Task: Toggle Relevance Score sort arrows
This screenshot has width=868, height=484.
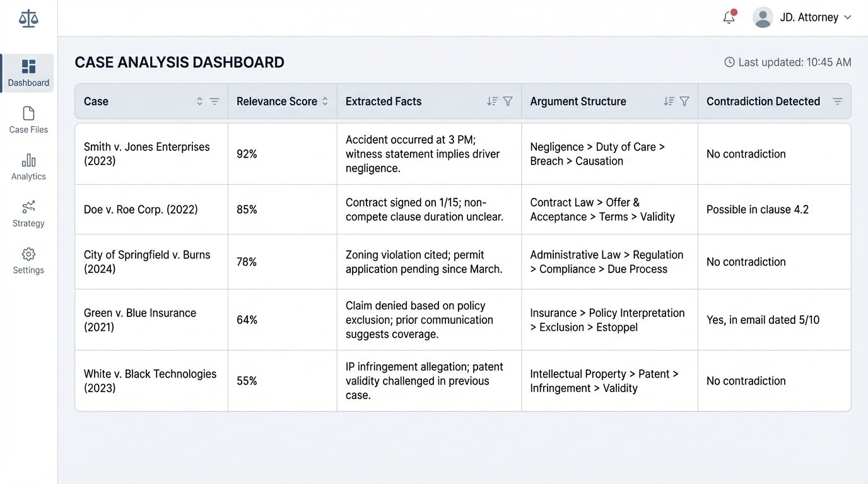Action: (325, 101)
